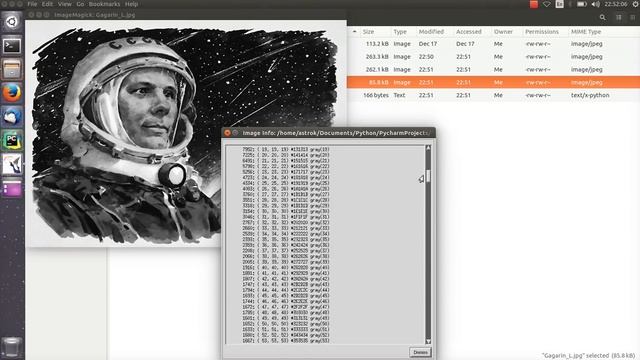Image resolution: width=640 pixels, height=360 pixels.
Task: Sort files by the Modified column
Action: click(x=431, y=31)
